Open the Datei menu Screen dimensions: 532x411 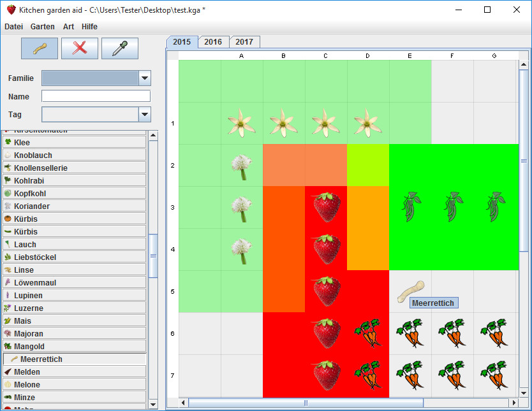13,27
